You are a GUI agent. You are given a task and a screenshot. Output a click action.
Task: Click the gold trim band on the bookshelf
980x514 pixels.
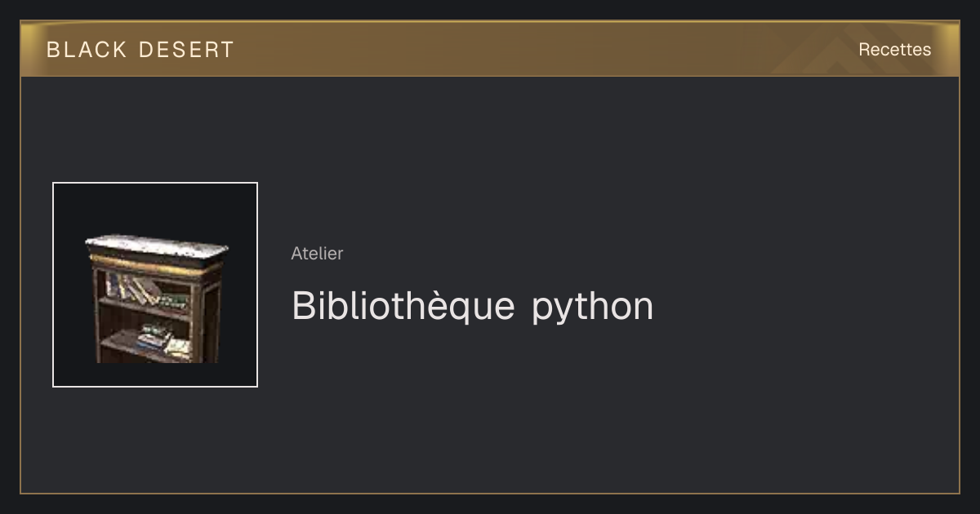155,263
